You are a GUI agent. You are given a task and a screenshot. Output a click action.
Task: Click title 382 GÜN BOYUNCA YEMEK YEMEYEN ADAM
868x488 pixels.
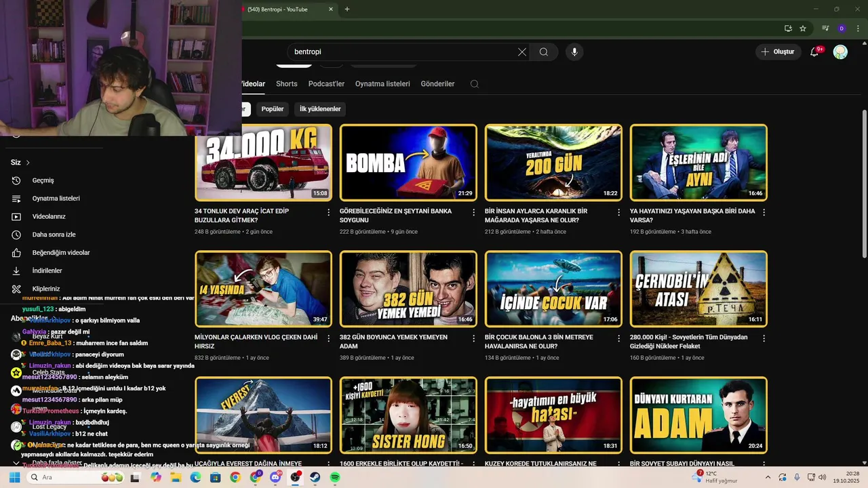coord(393,342)
